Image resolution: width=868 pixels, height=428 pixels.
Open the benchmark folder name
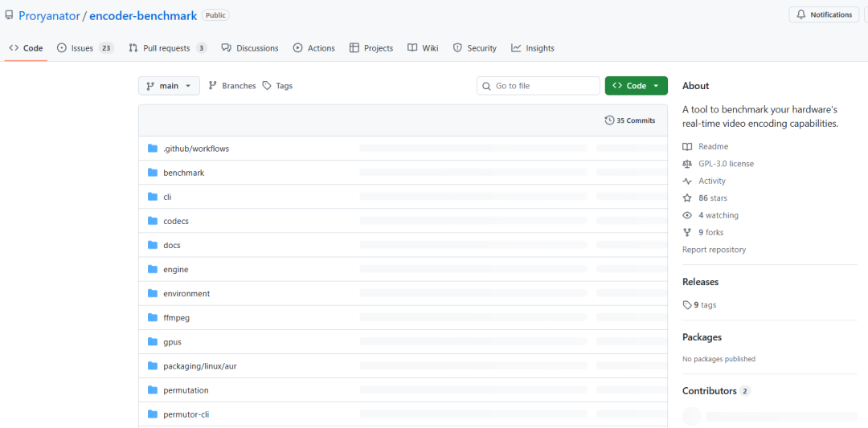[x=184, y=173]
